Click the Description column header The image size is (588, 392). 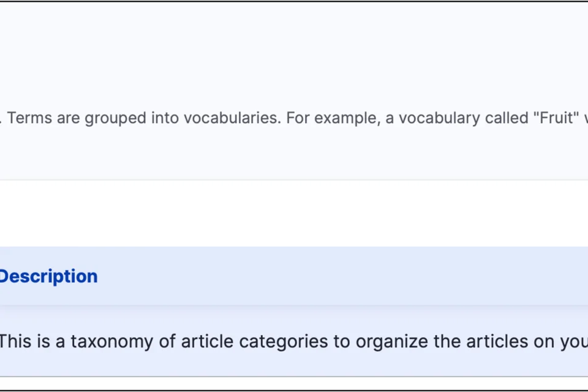coord(48,276)
